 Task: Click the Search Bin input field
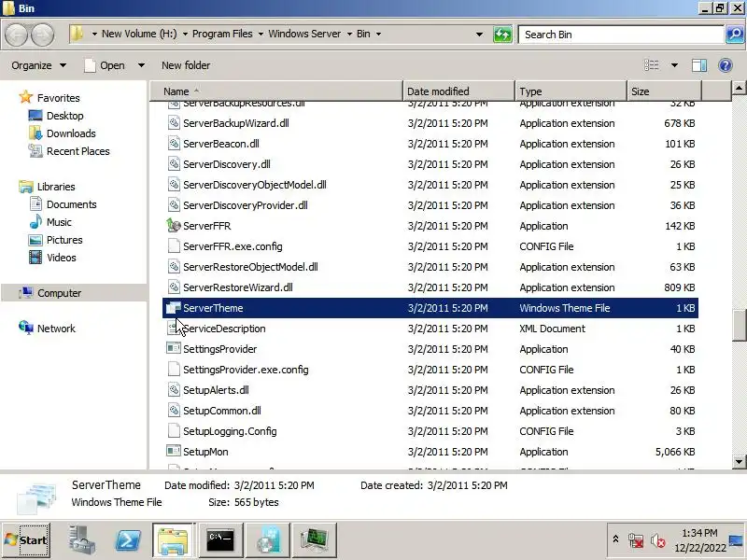pos(621,35)
